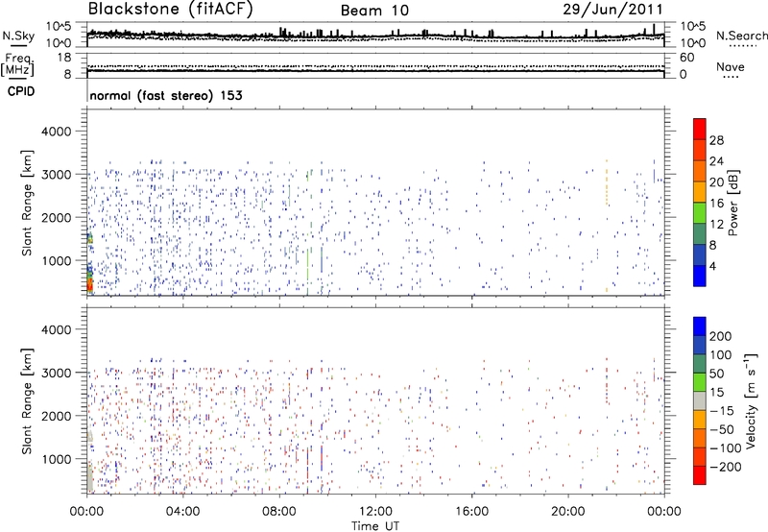Click the '20:00' time tick label
Viewport: 768px width, 532px height.
pyautogui.click(x=567, y=512)
